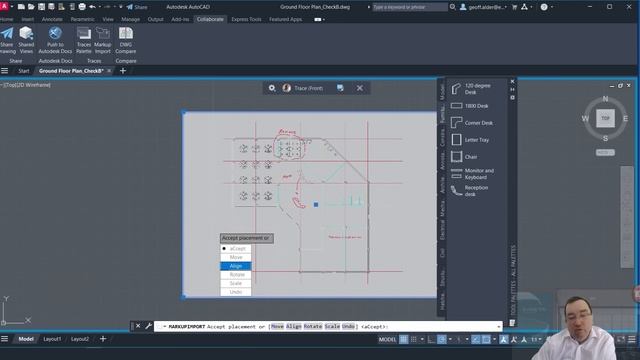Click Push to Autodesk Docs
The image size is (640, 360).
[x=55, y=40]
